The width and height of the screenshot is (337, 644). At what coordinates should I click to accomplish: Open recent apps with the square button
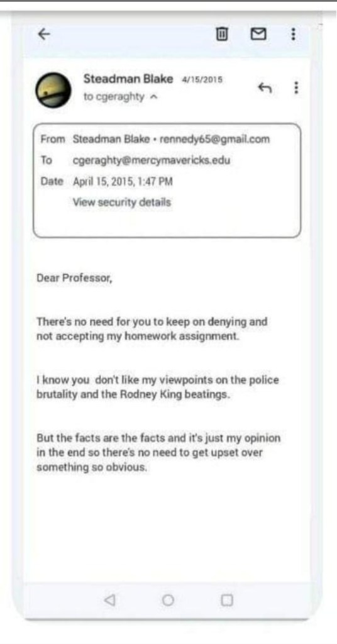(x=226, y=601)
